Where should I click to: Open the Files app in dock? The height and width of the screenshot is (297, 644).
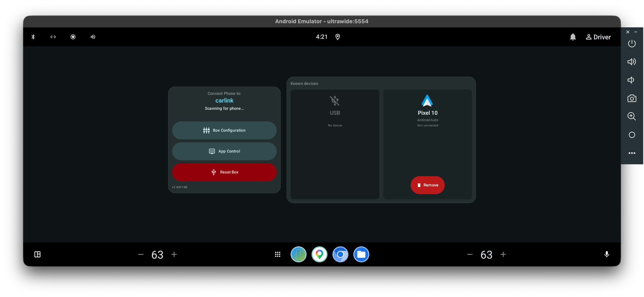click(361, 255)
